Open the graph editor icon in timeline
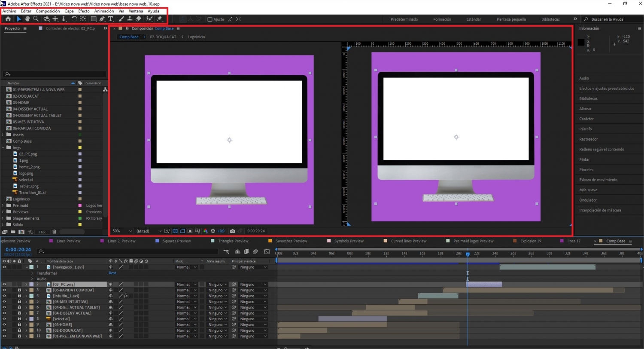Screen dimensions: 644x349 point(267,251)
